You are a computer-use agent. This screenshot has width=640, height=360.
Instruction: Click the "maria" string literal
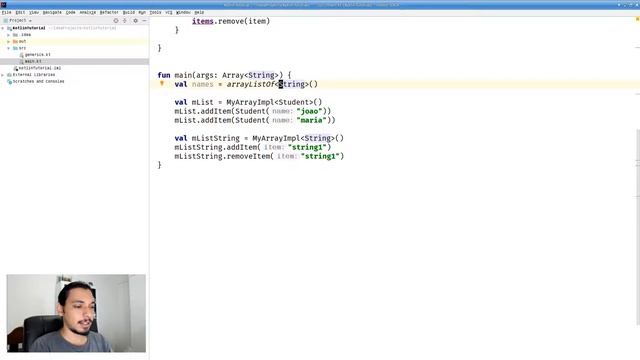tap(311, 120)
